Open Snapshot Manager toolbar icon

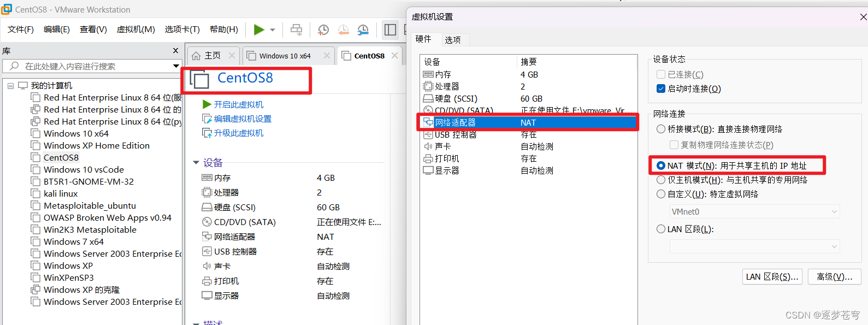point(363,29)
